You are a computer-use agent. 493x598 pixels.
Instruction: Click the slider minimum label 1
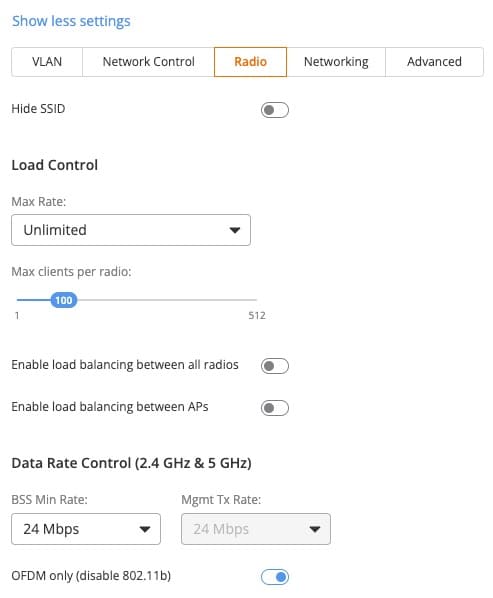point(17,315)
